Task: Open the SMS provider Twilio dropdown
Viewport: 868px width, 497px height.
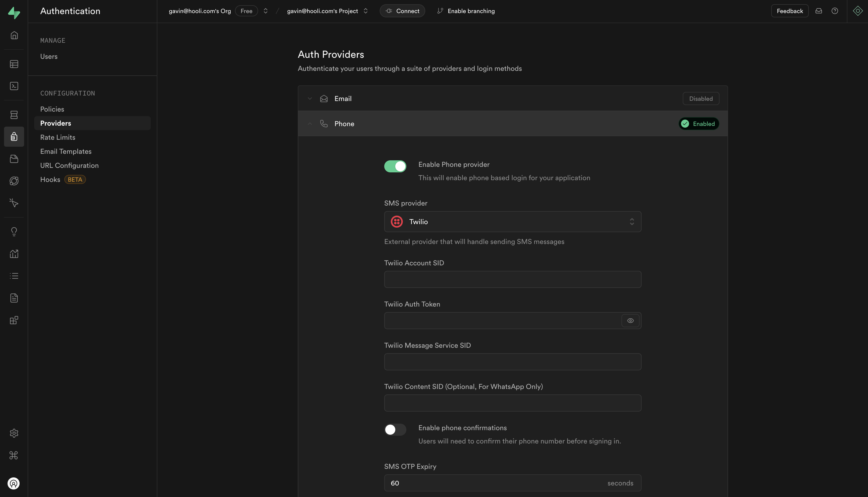Action: click(x=512, y=222)
